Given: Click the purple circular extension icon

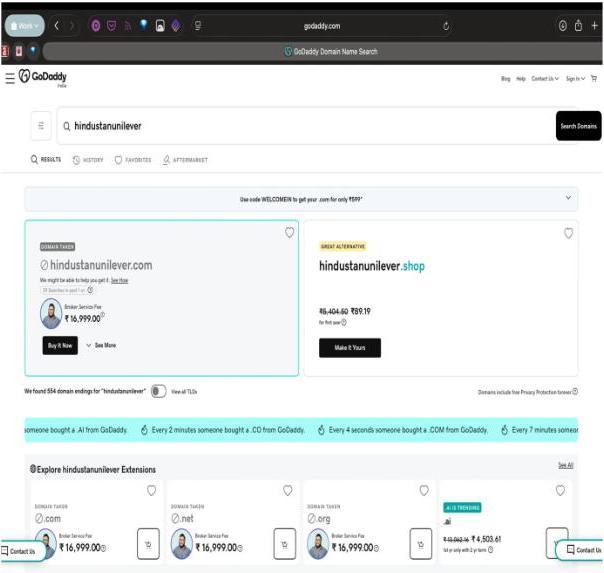Looking at the screenshot, I should point(96,26).
